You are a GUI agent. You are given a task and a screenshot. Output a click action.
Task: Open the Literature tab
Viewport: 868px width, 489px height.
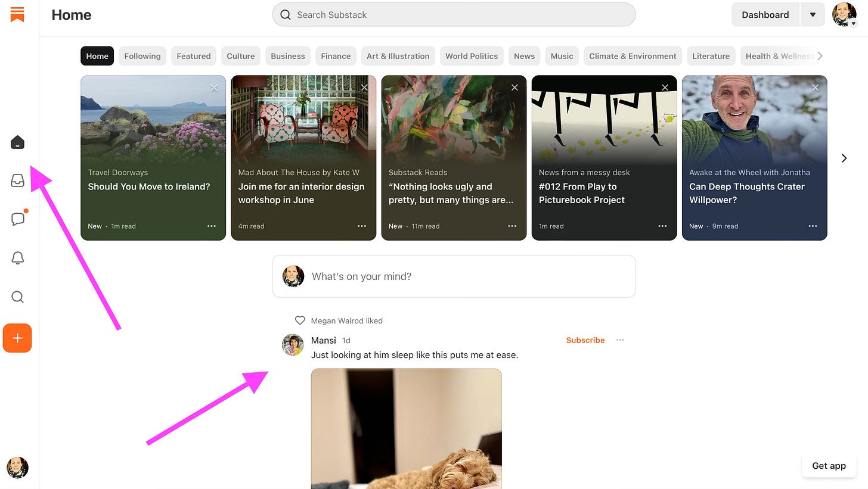point(711,56)
